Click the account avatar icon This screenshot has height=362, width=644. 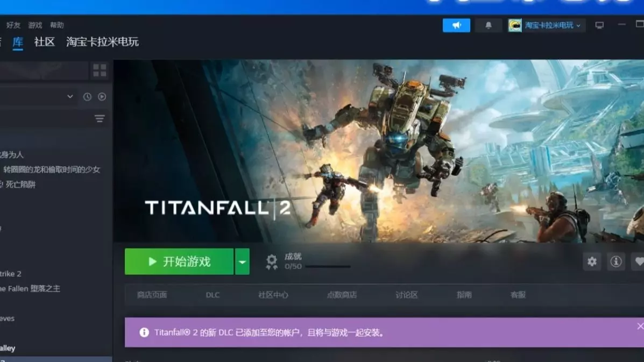[515, 25]
